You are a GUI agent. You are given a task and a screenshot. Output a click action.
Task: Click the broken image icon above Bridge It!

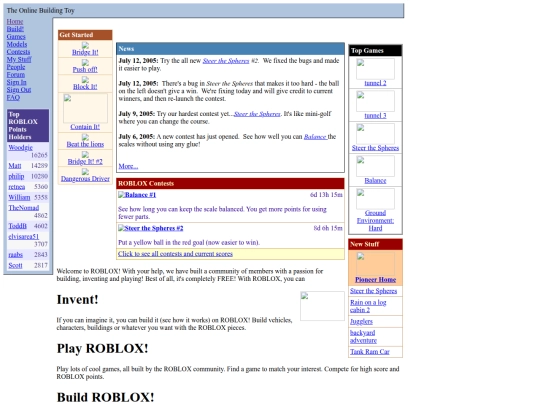85,45
